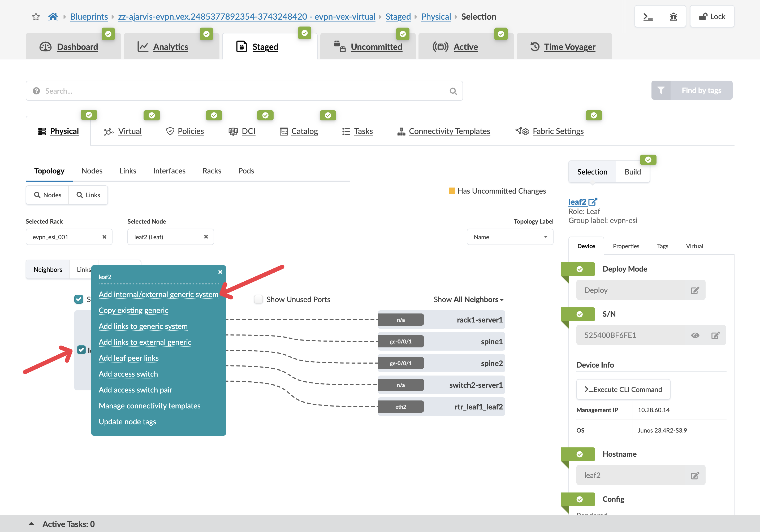Switch to the Uncommitted tab

pyautogui.click(x=376, y=47)
